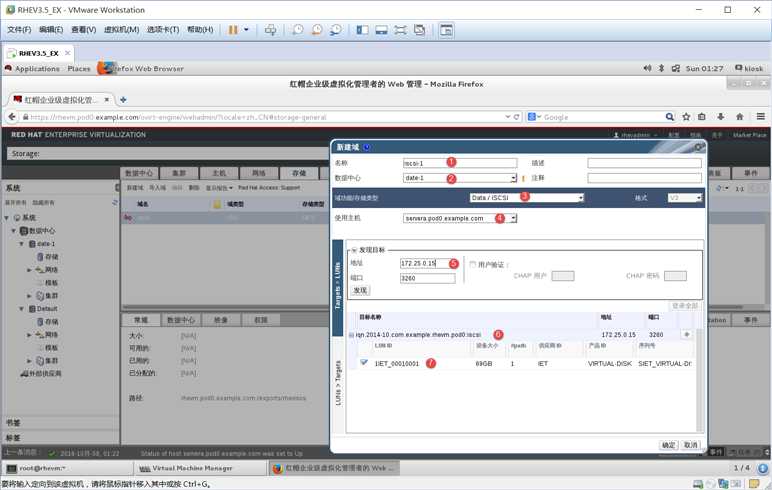The image size is (772, 490).
Task: Open the Data / iSCSI storage type dropdown
Action: pyautogui.click(x=580, y=197)
